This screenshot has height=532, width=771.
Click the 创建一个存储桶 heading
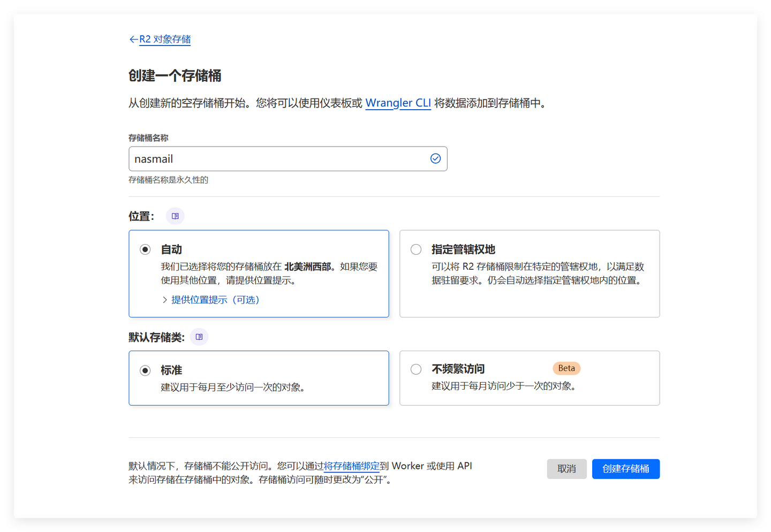(x=175, y=76)
